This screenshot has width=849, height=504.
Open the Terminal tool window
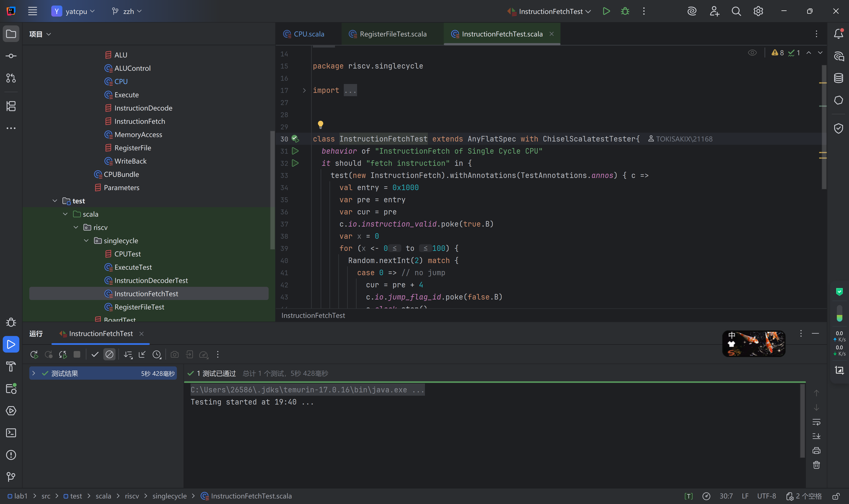click(x=11, y=433)
